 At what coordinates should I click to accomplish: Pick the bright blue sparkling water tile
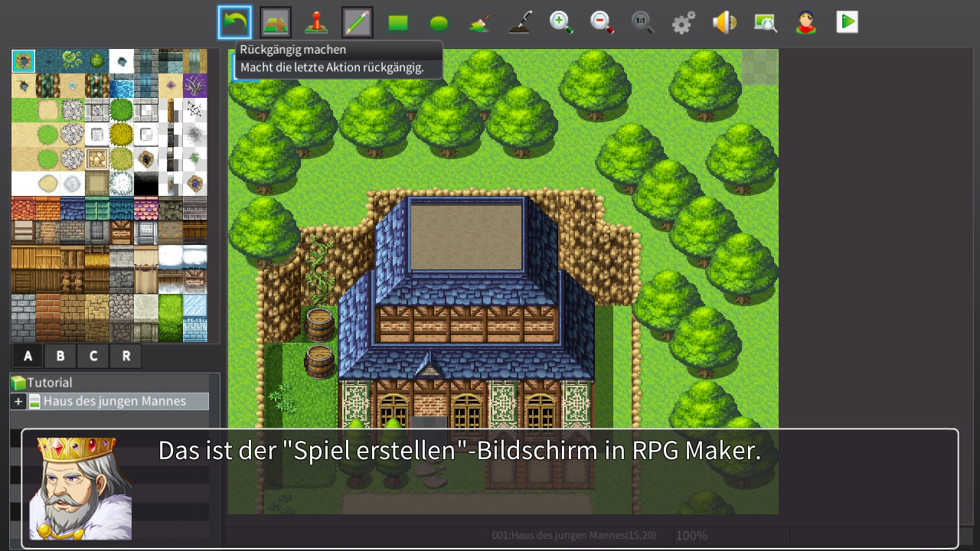121,86
